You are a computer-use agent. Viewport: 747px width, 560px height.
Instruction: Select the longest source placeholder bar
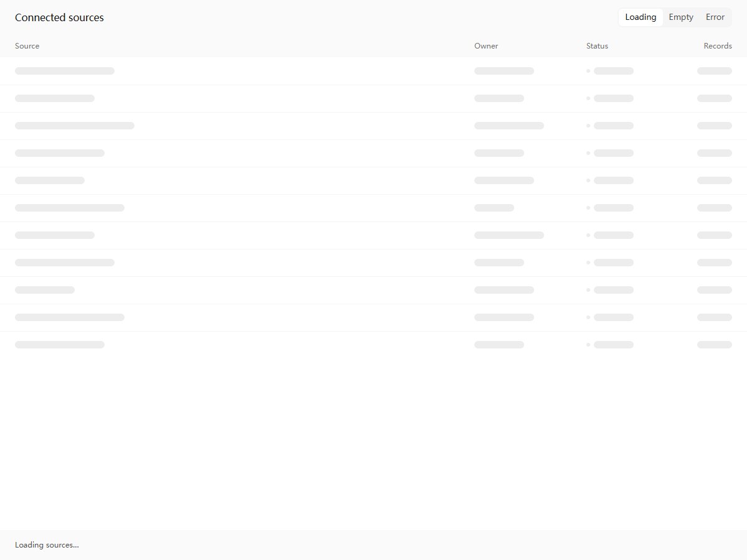pyautogui.click(x=75, y=126)
